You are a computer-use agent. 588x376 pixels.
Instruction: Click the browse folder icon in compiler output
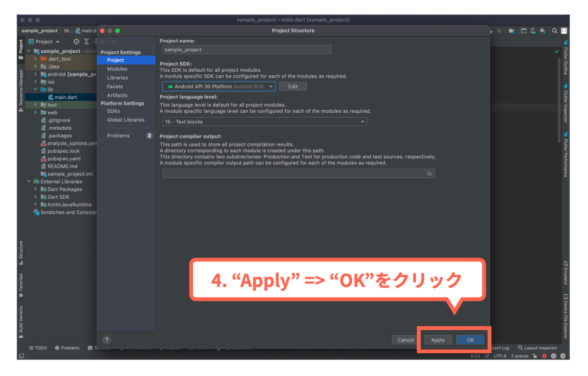pos(430,174)
